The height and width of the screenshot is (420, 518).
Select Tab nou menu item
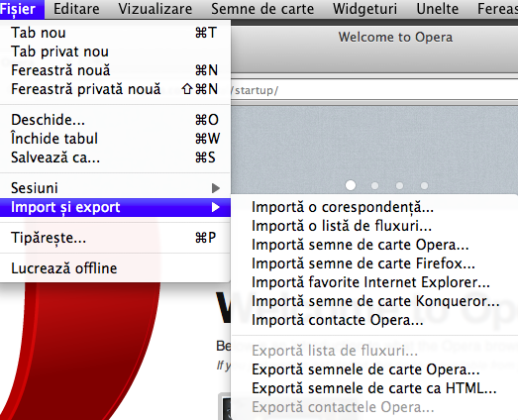pyautogui.click(x=115, y=33)
